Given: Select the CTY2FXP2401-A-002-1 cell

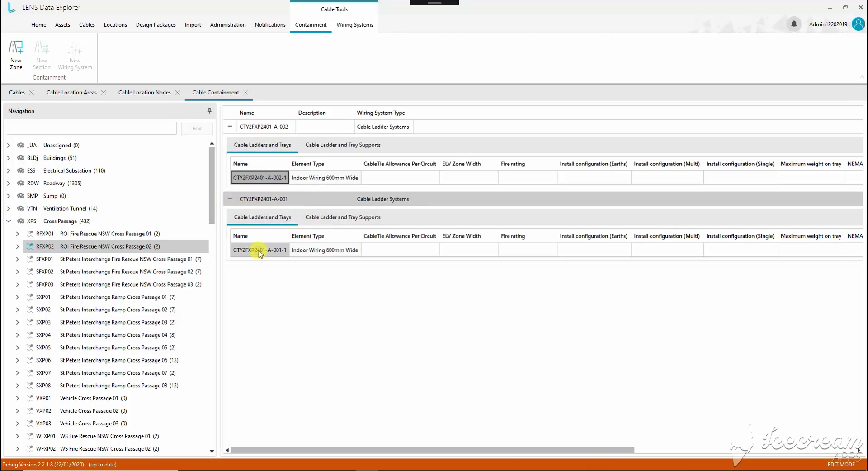Looking at the screenshot, I should click(x=260, y=178).
